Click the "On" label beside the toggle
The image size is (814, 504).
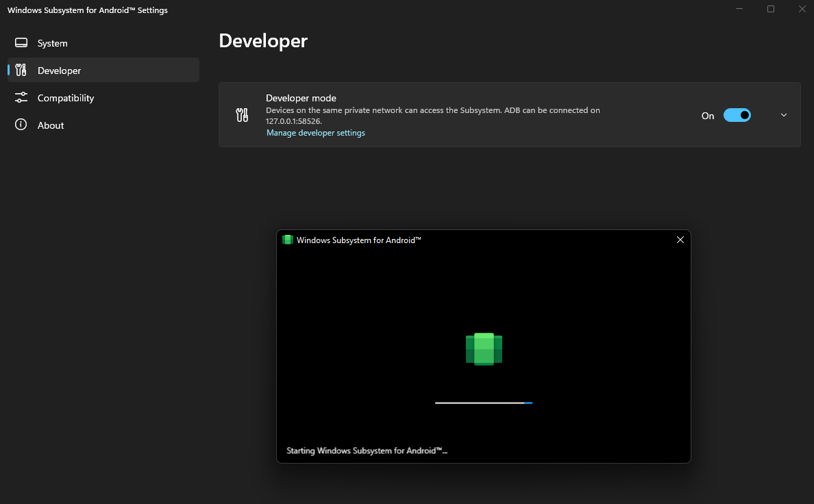pyautogui.click(x=708, y=116)
